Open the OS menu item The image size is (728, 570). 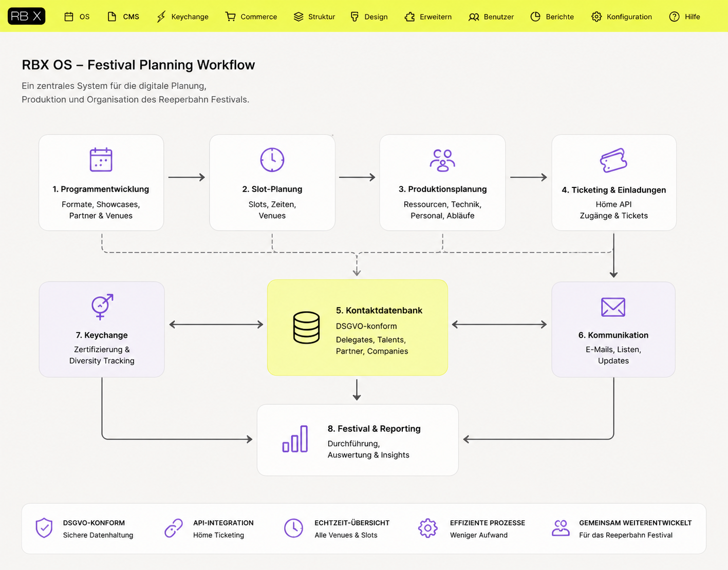tap(77, 16)
